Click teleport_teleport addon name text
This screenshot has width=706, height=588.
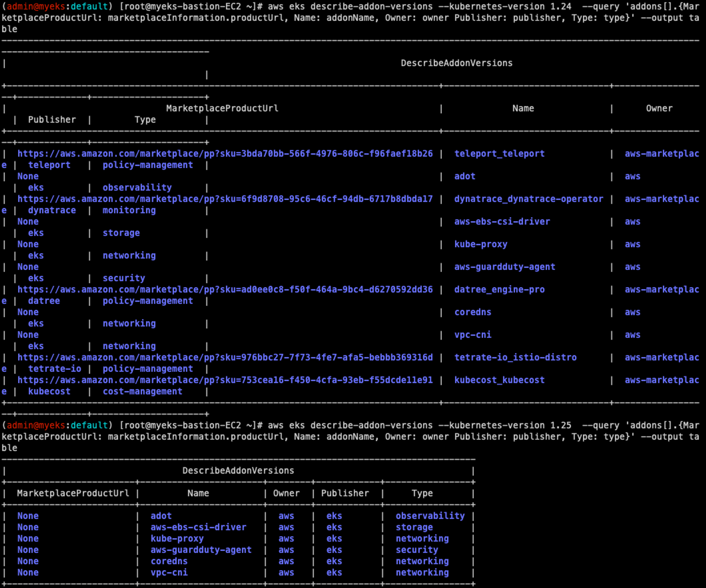pos(499,154)
